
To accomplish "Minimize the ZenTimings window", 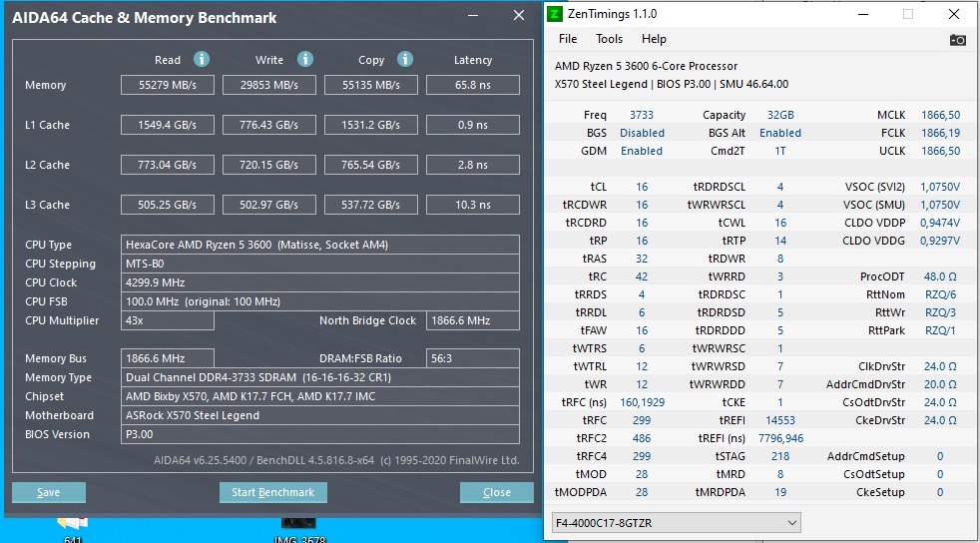I will (863, 14).
